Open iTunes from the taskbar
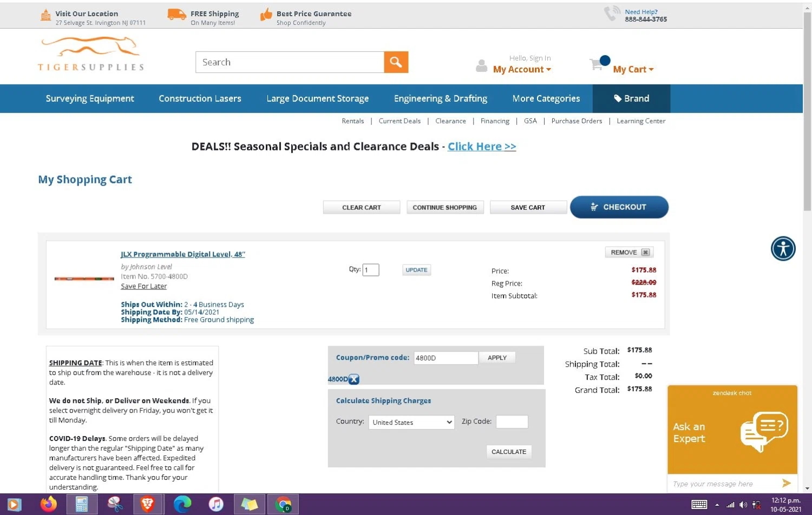This screenshot has width=812, height=515. 216,504
